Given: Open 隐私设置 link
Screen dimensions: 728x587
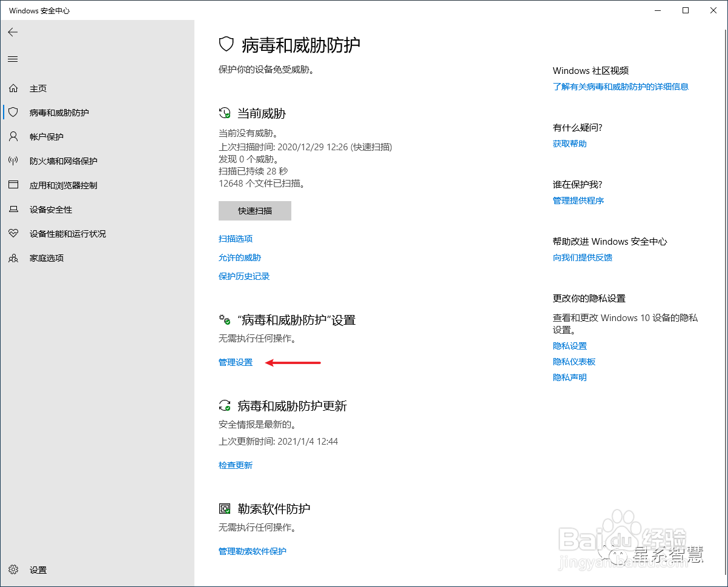Looking at the screenshot, I should pos(570,346).
